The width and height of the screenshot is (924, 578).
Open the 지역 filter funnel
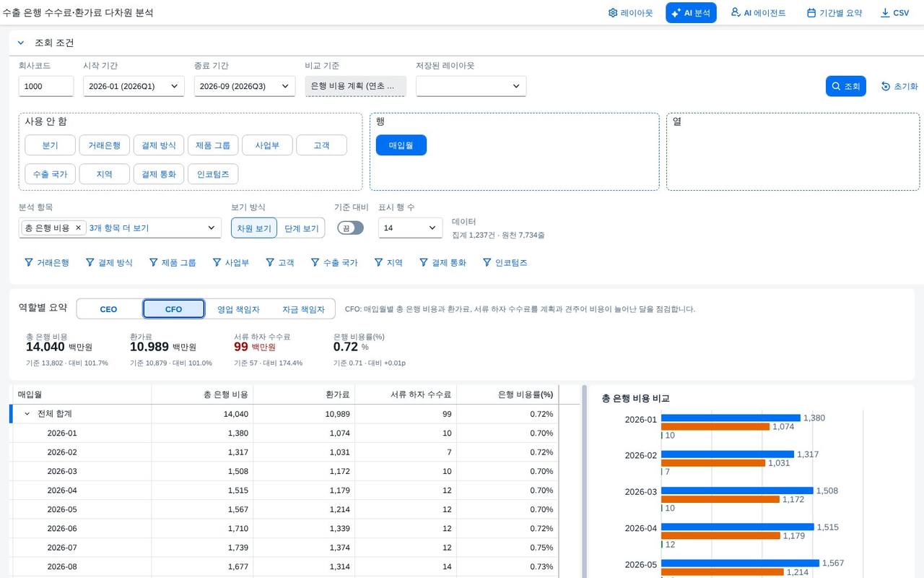[x=388, y=263]
